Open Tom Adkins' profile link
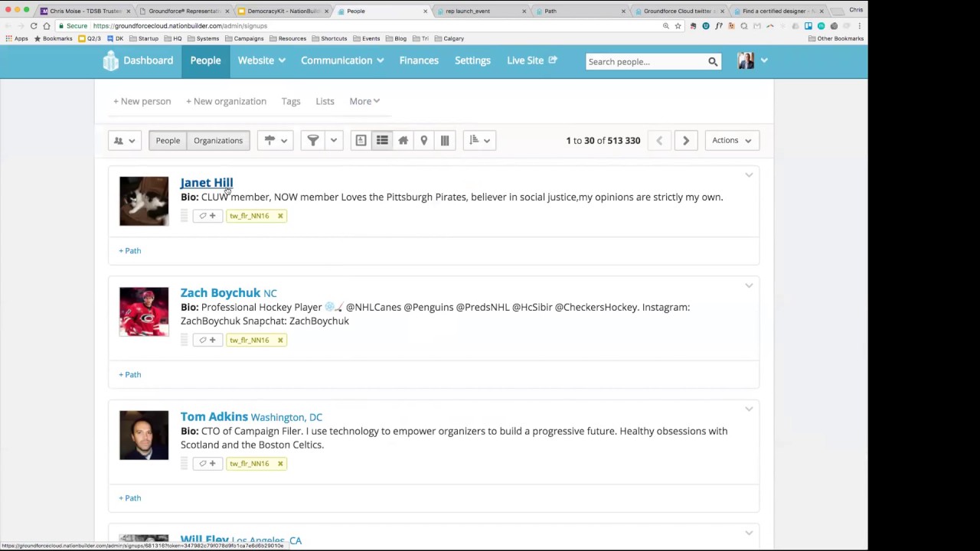The width and height of the screenshot is (980, 551). (x=214, y=417)
